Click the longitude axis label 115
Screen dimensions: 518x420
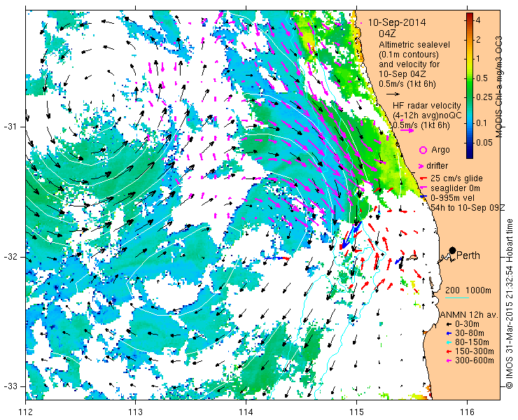(356, 412)
